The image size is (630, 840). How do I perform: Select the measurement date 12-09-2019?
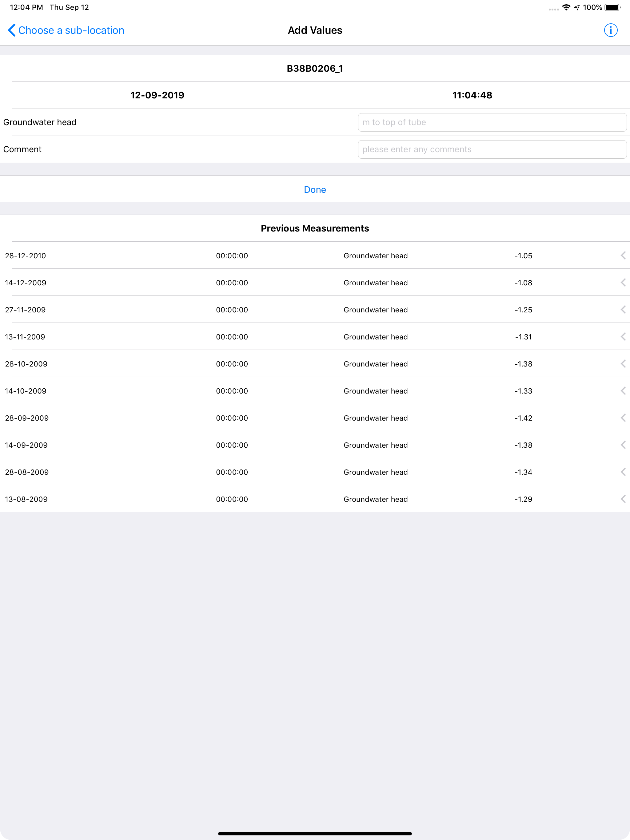[x=157, y=95]
